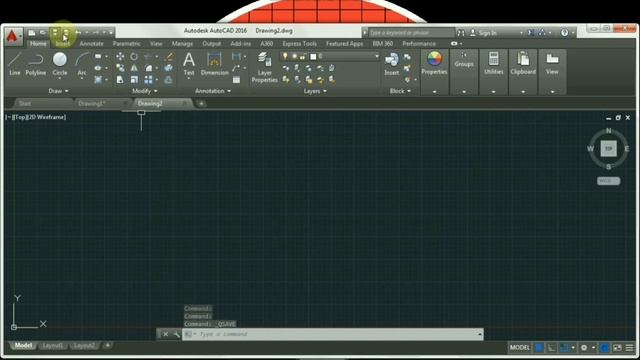Toggle Clean Screen in status bar
The height and width of the screenshot is (360, 640).
tap(617, 348)
